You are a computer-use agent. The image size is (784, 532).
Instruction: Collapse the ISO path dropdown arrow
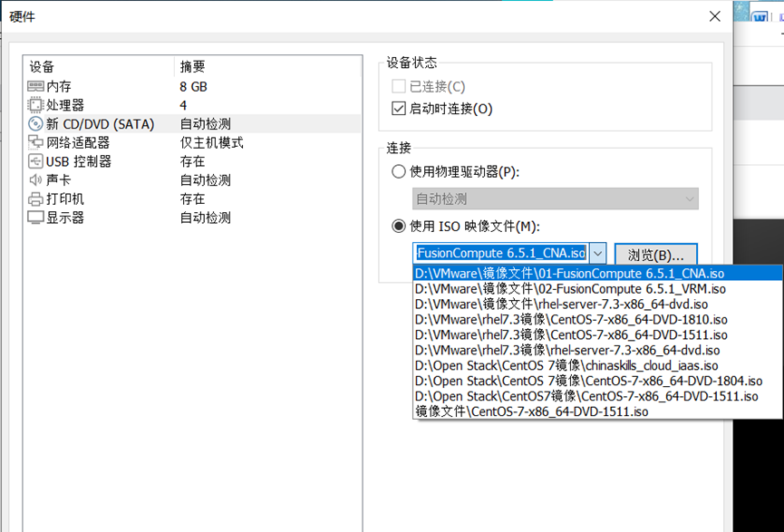click(598, 254)
